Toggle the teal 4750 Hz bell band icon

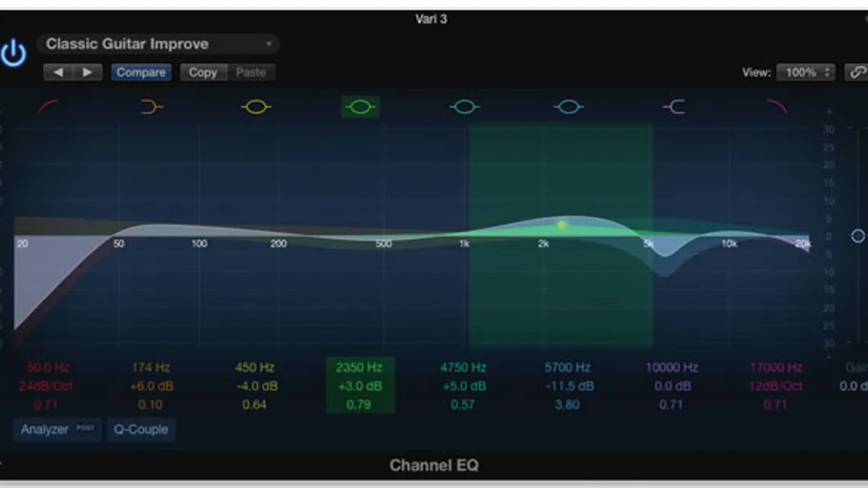pos(464,107)
